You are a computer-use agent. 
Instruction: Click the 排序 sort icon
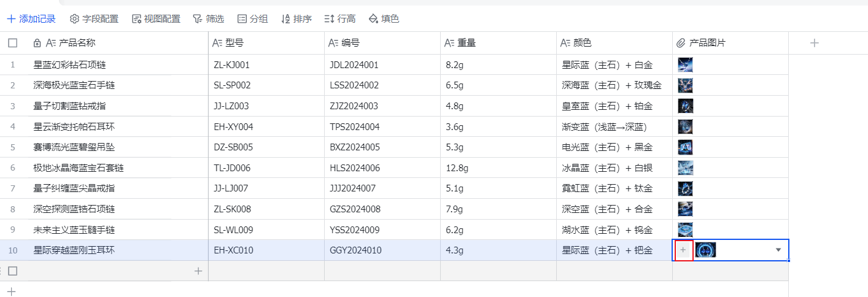coord(285,19)
